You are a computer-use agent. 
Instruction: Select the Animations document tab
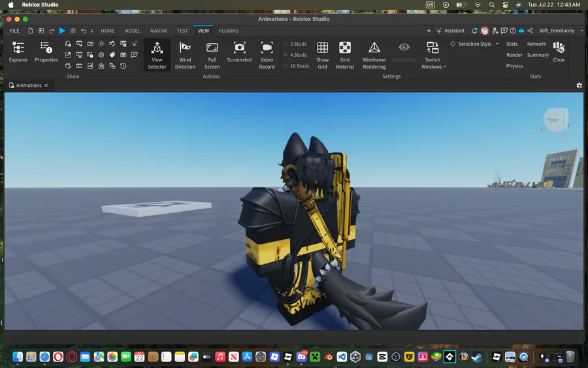[x=29, y=85]
